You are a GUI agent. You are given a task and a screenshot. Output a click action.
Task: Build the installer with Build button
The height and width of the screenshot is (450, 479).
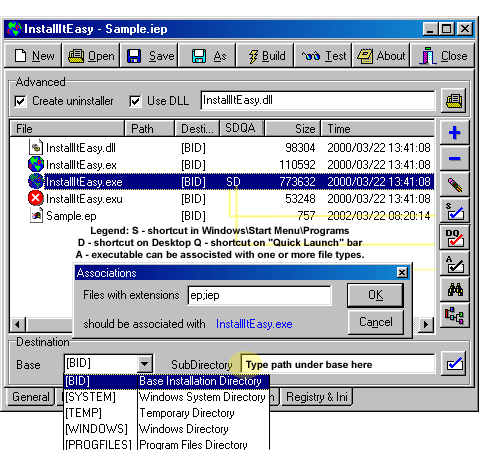[x=265, y=56]
